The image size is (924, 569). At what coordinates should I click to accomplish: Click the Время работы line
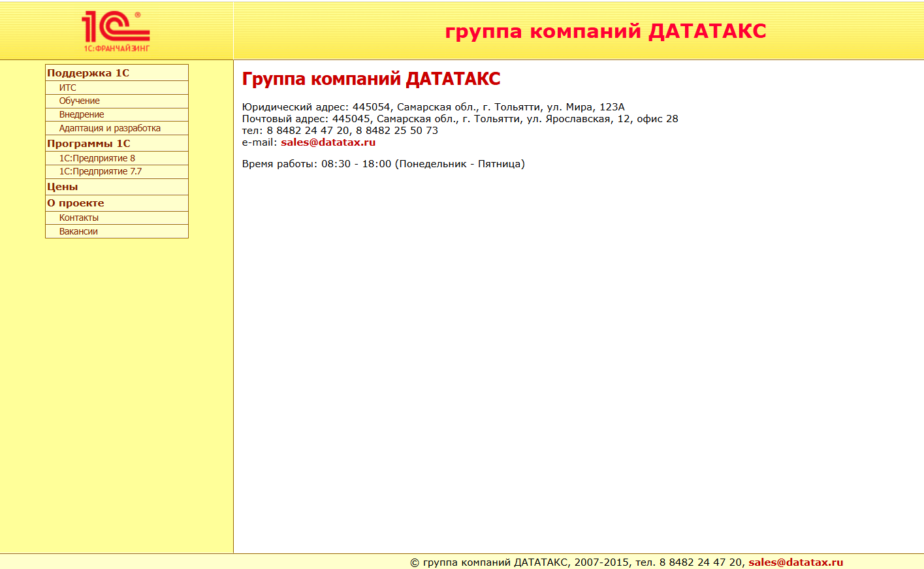[383, 164]
